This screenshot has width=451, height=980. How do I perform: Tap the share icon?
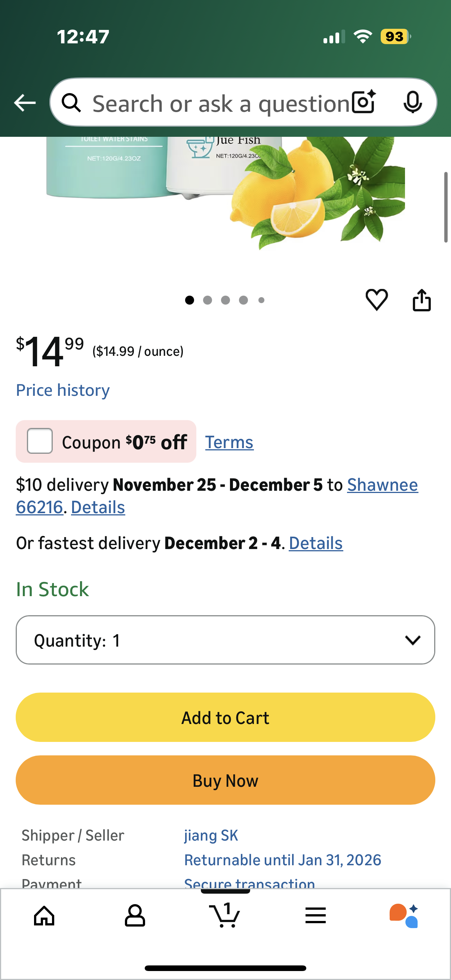(x=422, y=300)
